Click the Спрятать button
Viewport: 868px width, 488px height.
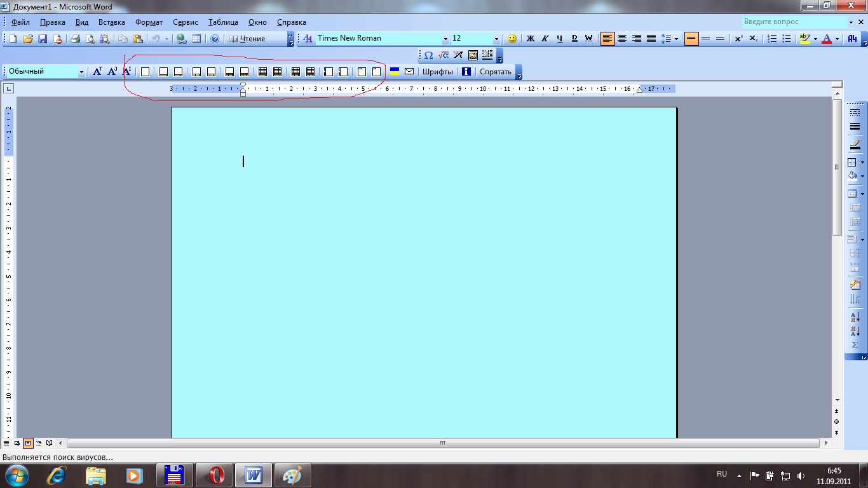point(495,72)
